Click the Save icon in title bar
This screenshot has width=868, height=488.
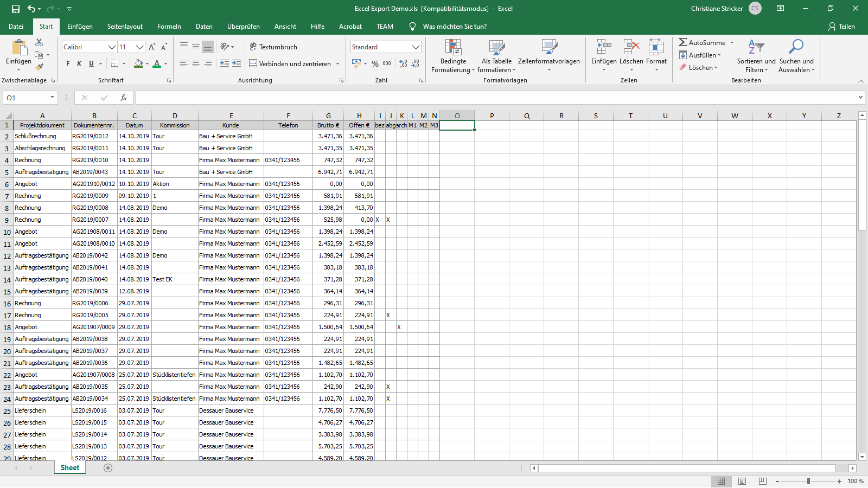click(x=16, y=9)
